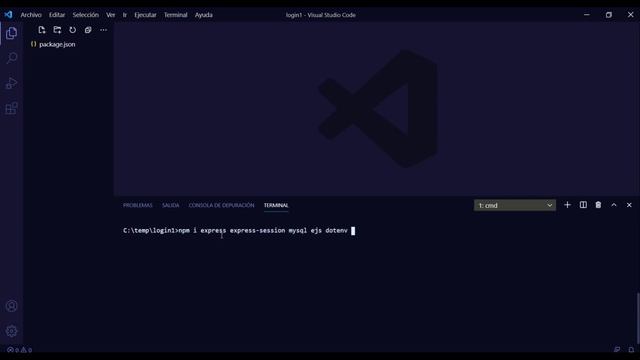Open the Explorer view in activity bar
Image resolution: width=640 pixels, height=360 pixels.
pos(11,33)
